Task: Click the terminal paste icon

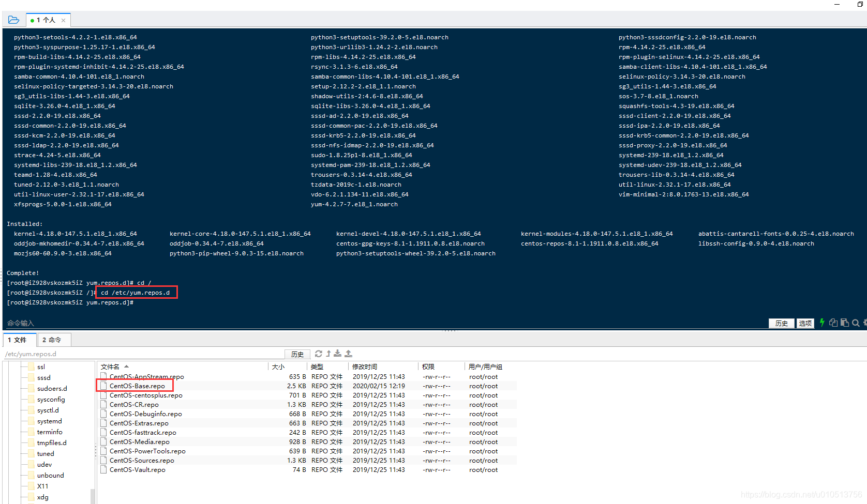Action: click(x=845, y=323)
